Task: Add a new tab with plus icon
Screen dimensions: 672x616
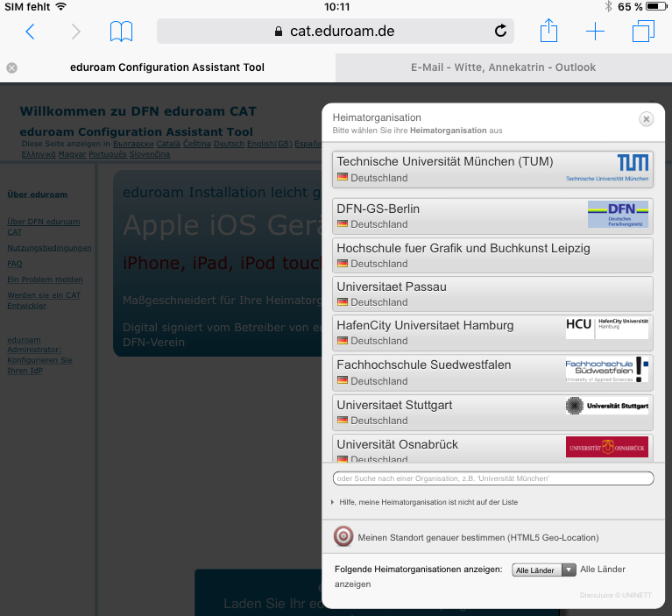Action: pos(595,32)
